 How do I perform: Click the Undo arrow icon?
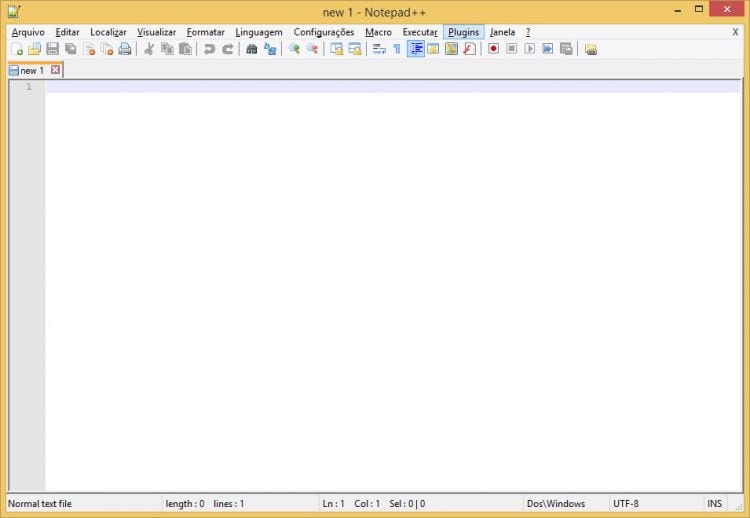tap(209, 49)
